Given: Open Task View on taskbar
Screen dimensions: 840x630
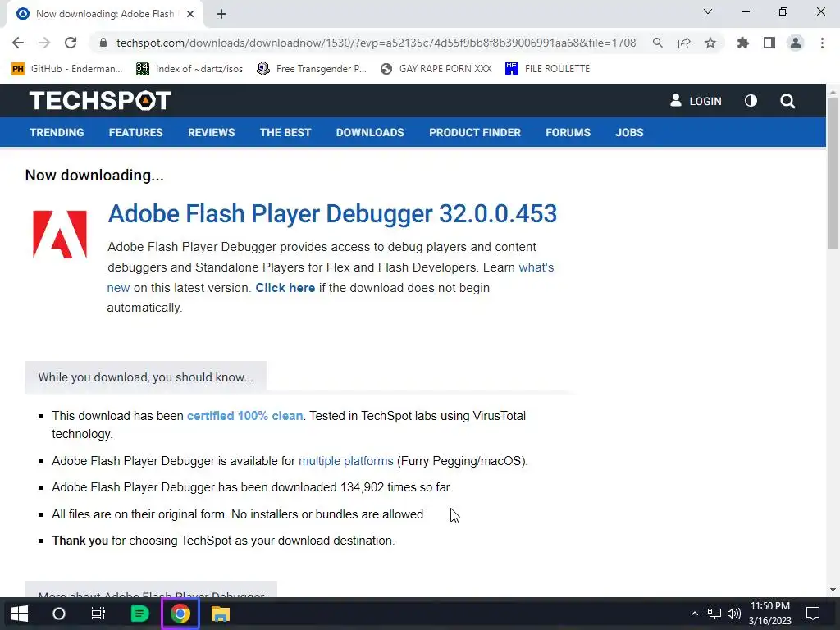Looking at the screenshot, I should (x=98, y=614).
